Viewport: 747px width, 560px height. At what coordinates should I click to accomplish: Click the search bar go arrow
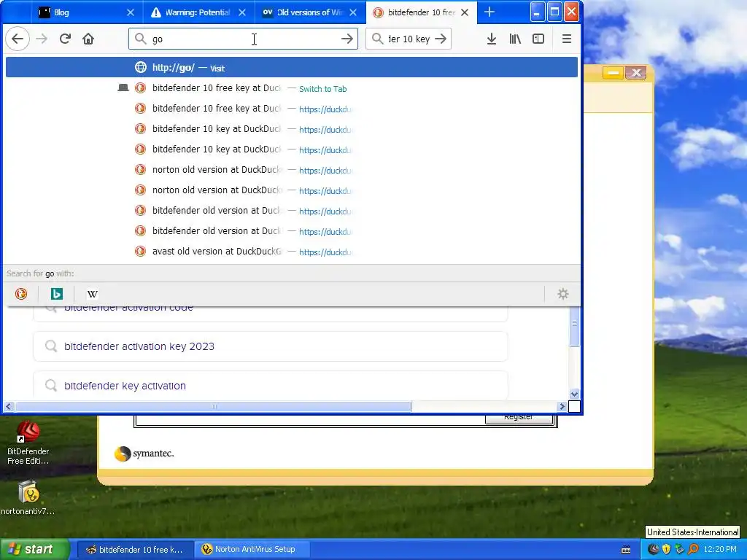pyautogui.click(x=441, y=39)
